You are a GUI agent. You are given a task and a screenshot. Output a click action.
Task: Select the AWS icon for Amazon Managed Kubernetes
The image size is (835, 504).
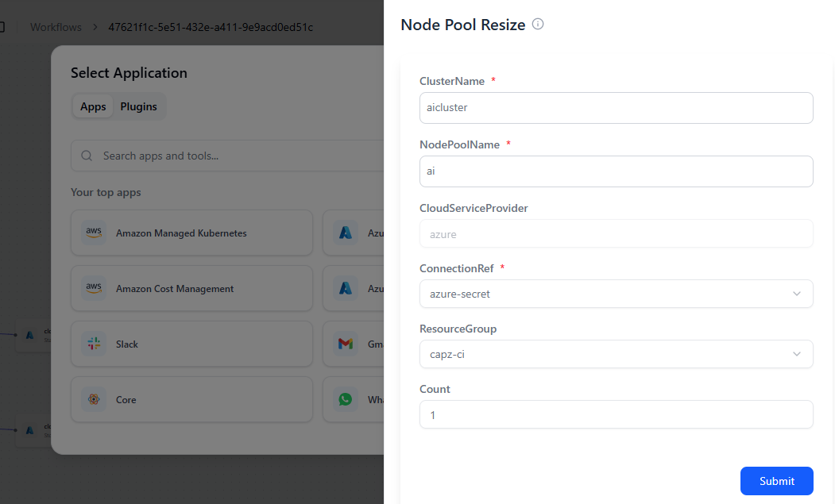94,233
